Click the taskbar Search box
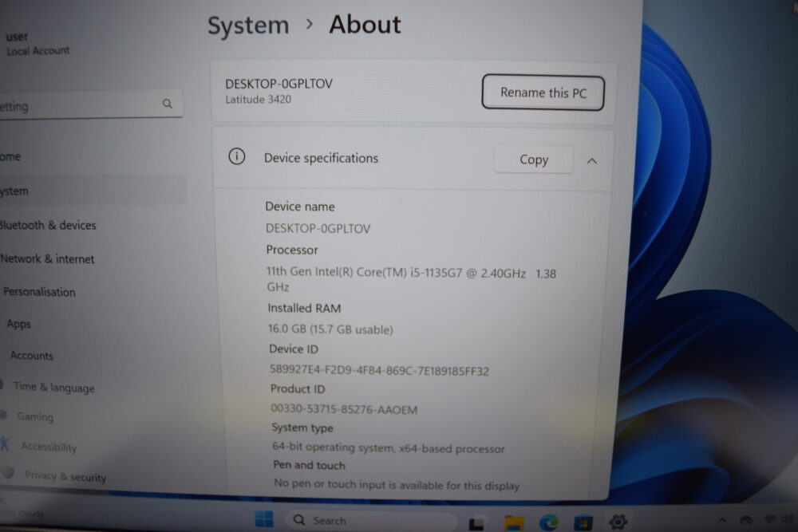This screenshot has height=532, width=798. (371, 520)
